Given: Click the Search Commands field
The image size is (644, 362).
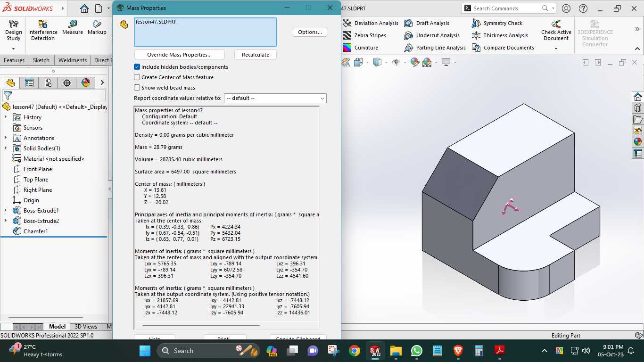Looking at the screenshot, I should point(509,8).
